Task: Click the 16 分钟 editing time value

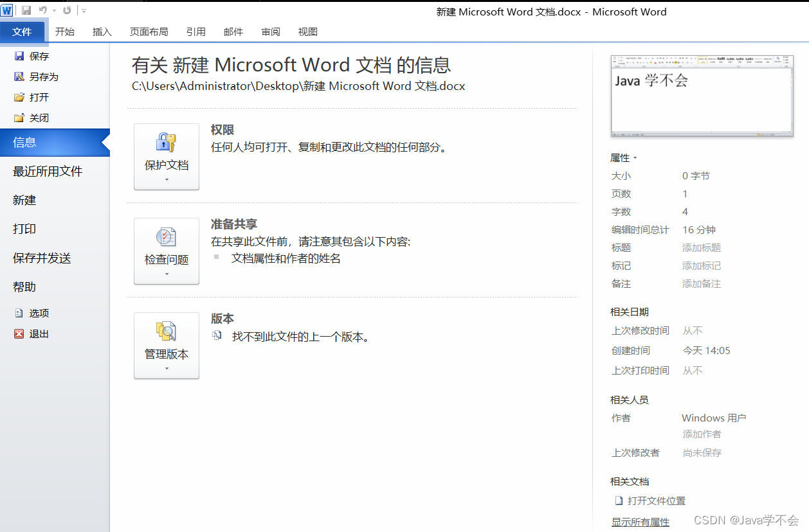Action: pos(699,230)
